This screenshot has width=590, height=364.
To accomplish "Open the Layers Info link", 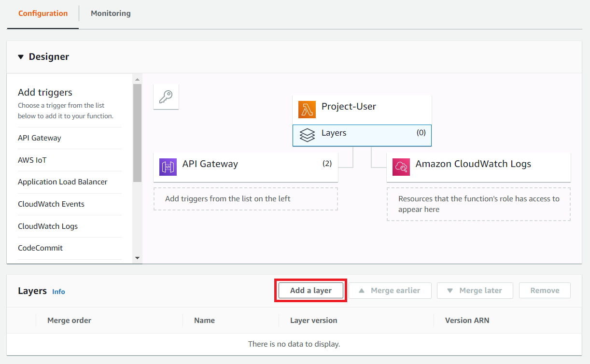I will [58, 292].
